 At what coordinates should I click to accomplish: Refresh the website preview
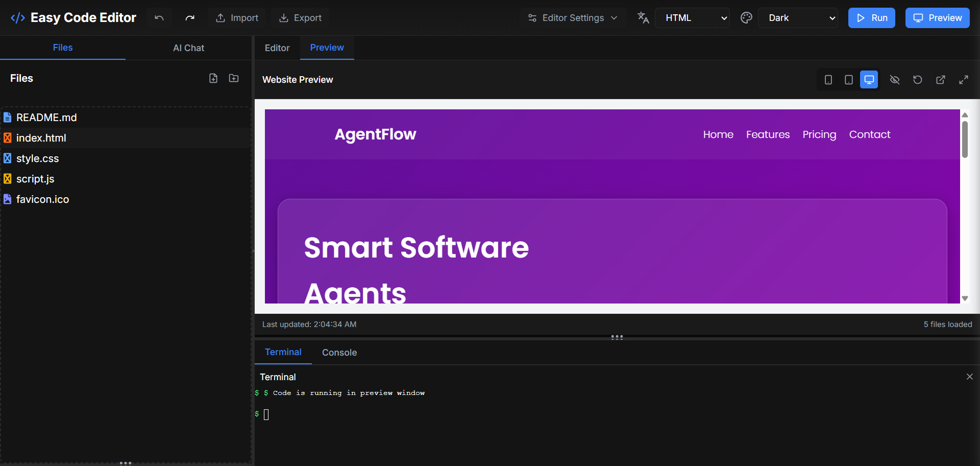pos(918,80)
